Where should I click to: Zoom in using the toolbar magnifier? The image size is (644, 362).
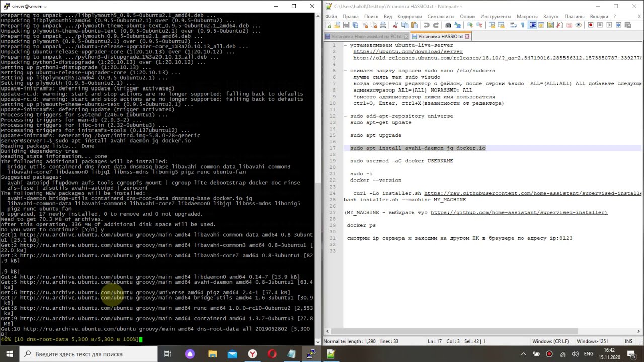click(470, 25)
